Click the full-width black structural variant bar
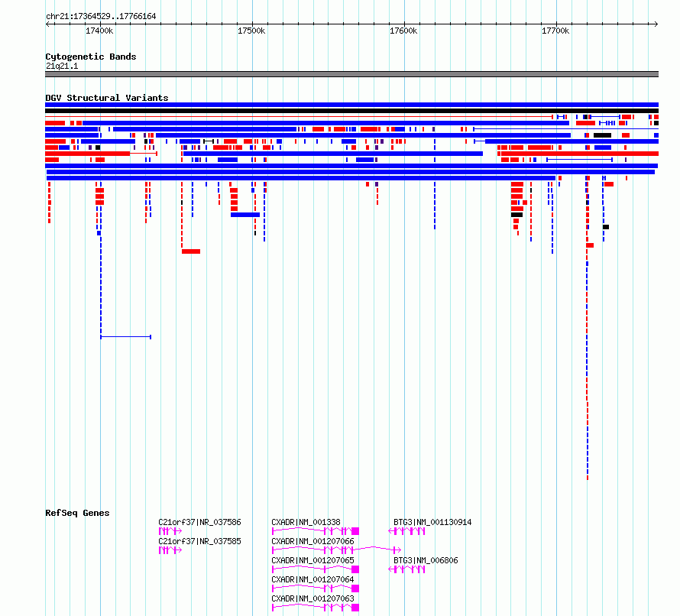The height and width of the screenshot is (616, 680). (351, 111)
